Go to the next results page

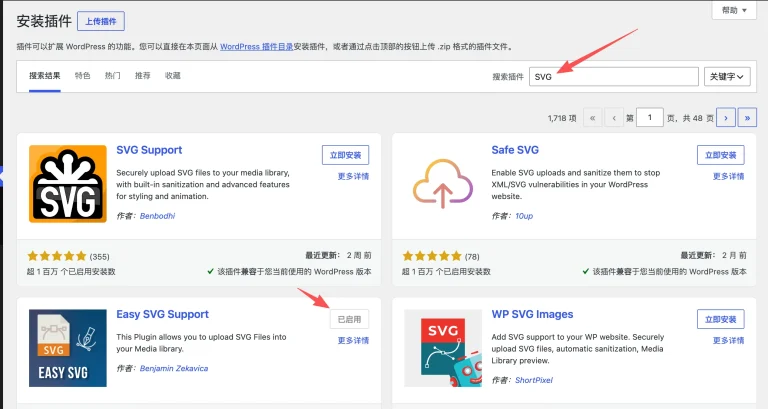(x=726, y=118)
